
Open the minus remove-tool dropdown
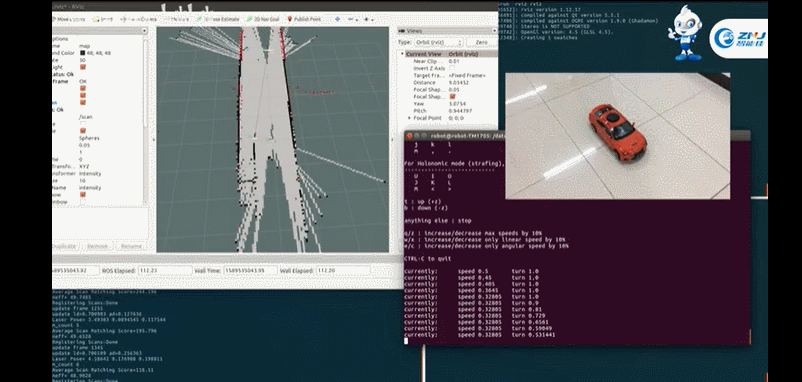(x=352, y=19)
